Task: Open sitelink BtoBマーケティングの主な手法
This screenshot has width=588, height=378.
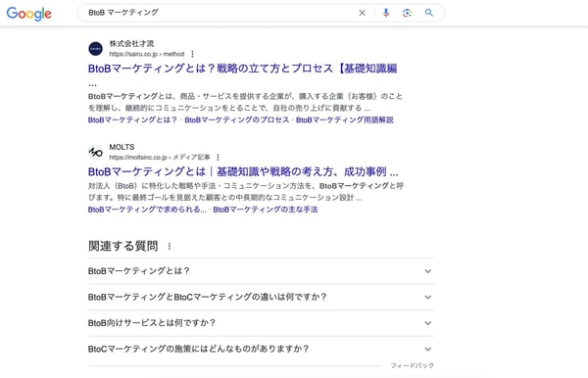Action: pos(266,210)
